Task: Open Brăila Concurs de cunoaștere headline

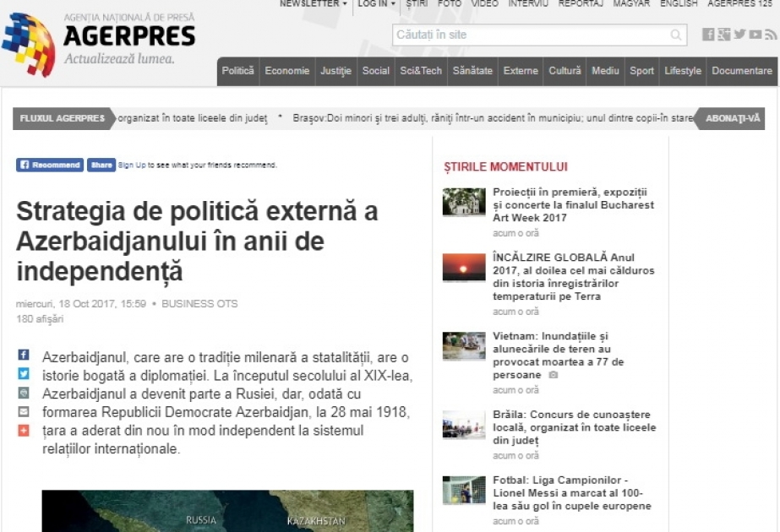Action: pos(575,427)
